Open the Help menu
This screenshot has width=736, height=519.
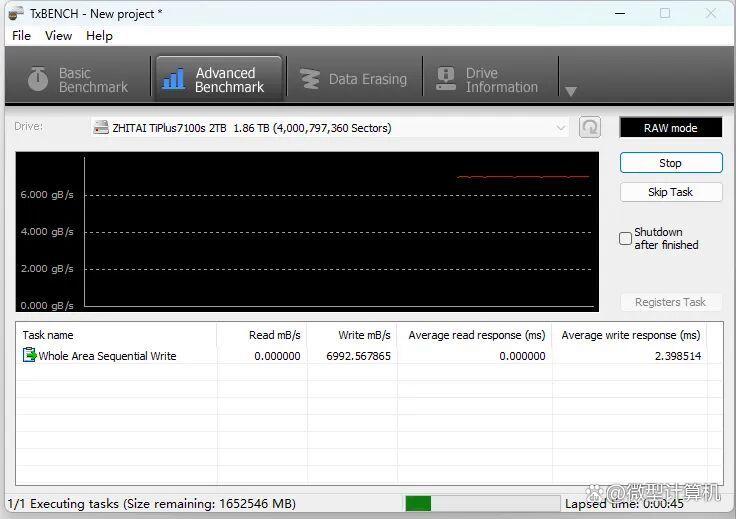click(99, 36)
